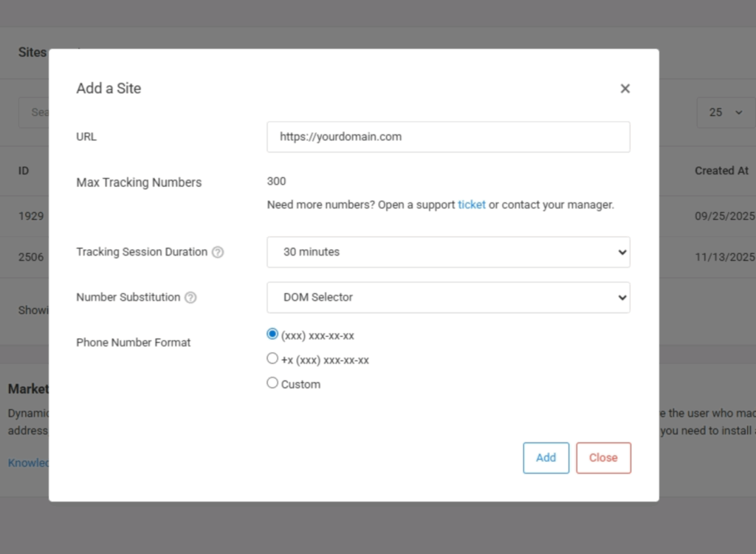Choose the +x (xxx) xxx-xx-xx format option
Image resolution: width=756 pixels, height=554 pixels.
272,359
